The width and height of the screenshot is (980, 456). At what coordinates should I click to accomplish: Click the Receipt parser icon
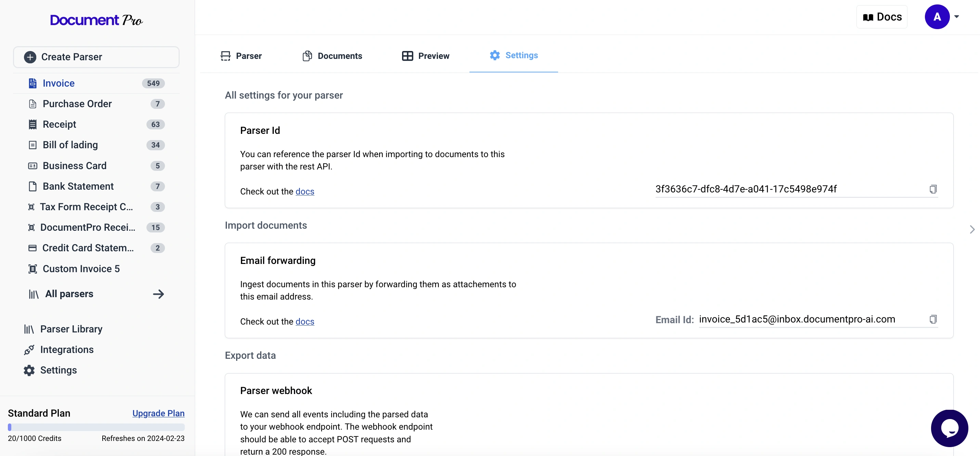32,125
